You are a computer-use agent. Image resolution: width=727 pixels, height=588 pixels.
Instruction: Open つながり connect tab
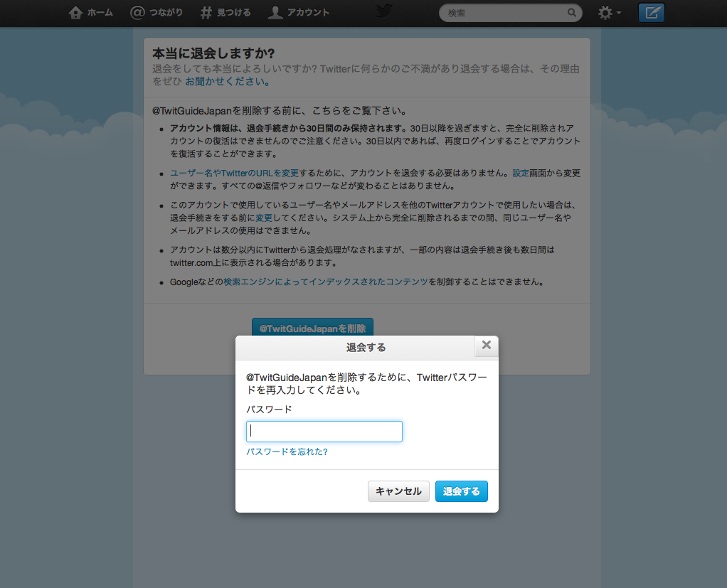pyautogui.click(x=156, y=13)
